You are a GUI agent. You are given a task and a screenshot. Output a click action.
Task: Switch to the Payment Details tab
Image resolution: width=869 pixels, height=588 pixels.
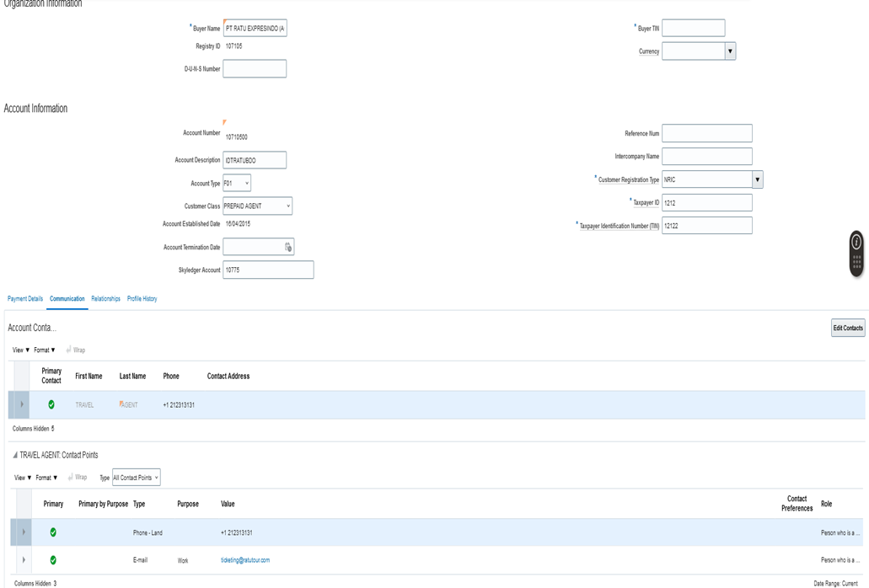[x=25, y=298]
